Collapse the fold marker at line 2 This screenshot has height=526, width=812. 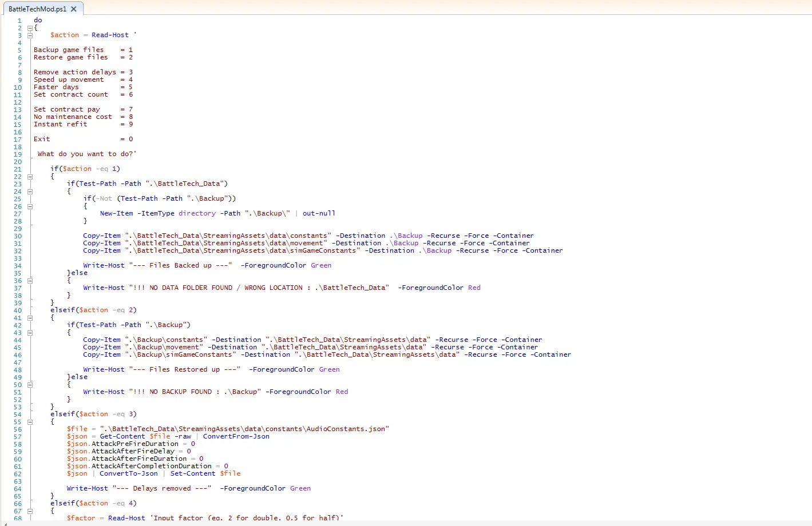30,28
